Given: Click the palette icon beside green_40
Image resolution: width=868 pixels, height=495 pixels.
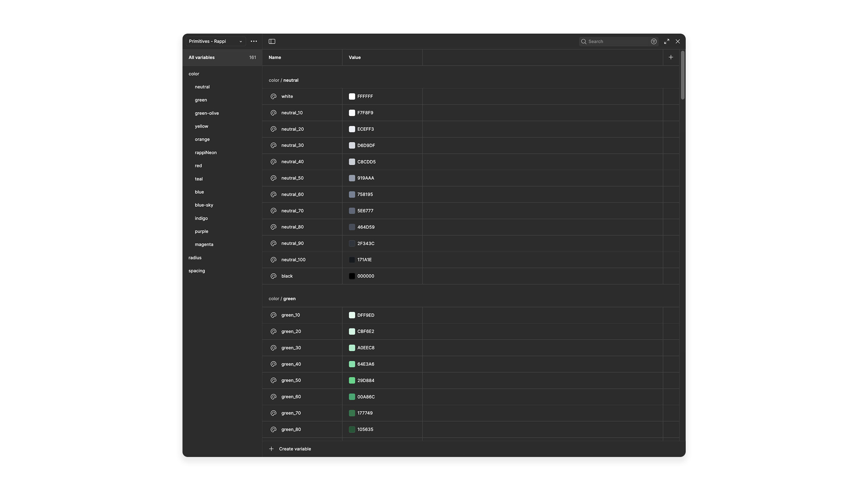Looking at the screenshot, I should click(x=273, y=364).
